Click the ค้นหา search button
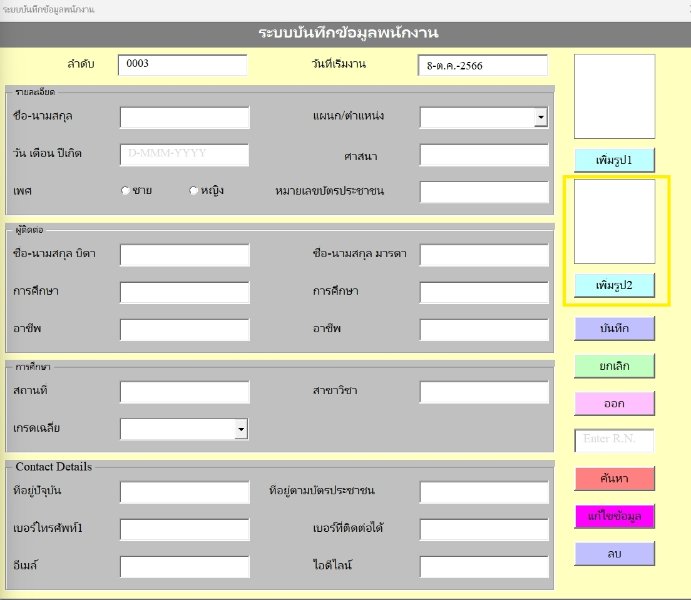 tap(614, 478)
